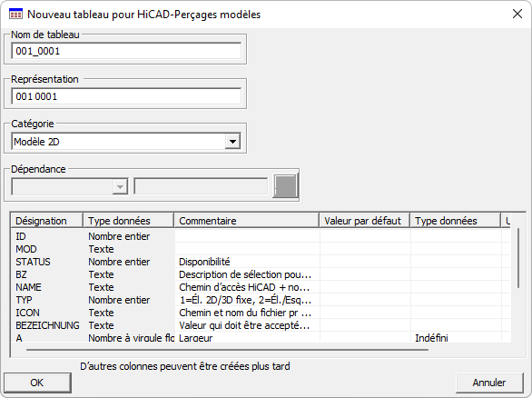The width and height of the screenshot is (532, 398).
Task: Click Texte type in ICON row
Action: (x=101, y=313)
